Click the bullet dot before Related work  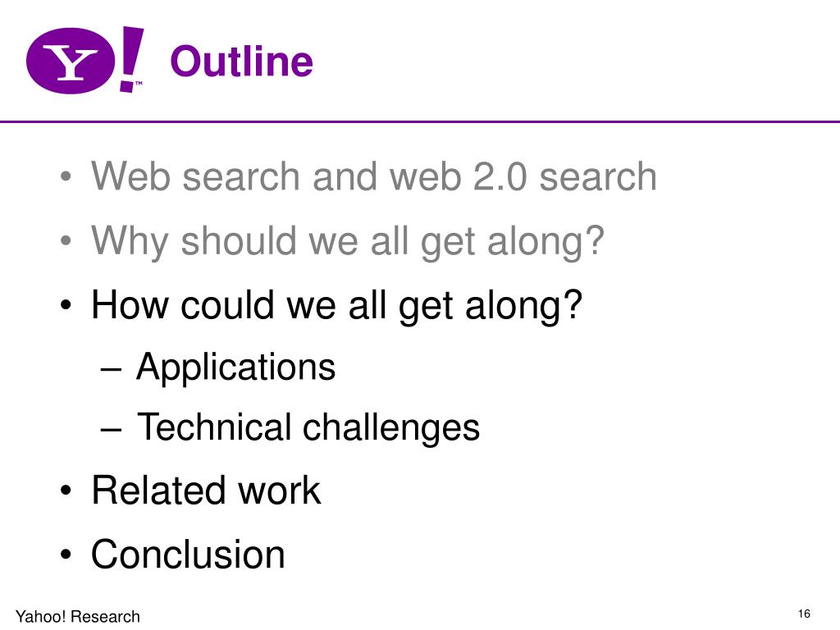[66, 491]
